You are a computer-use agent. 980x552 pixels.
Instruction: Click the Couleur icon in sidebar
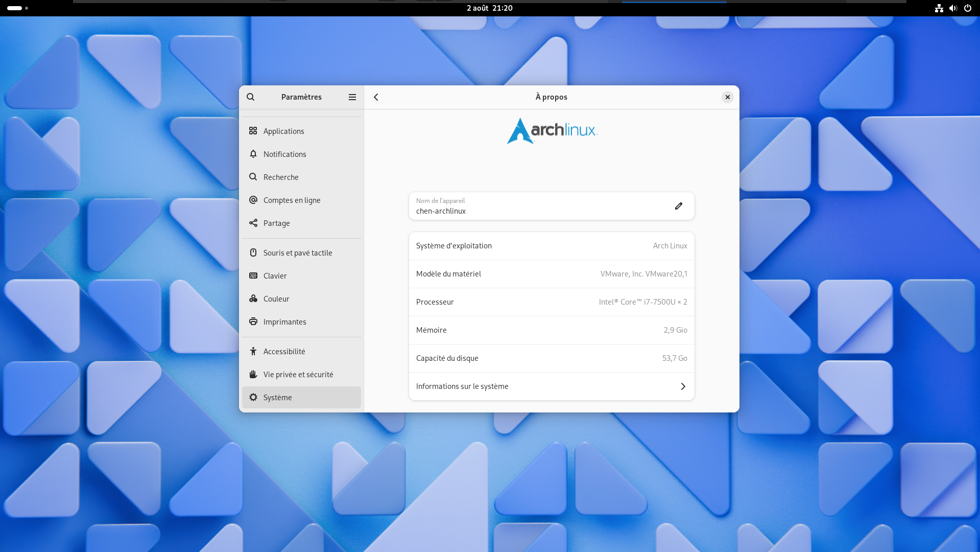(253, 298)
